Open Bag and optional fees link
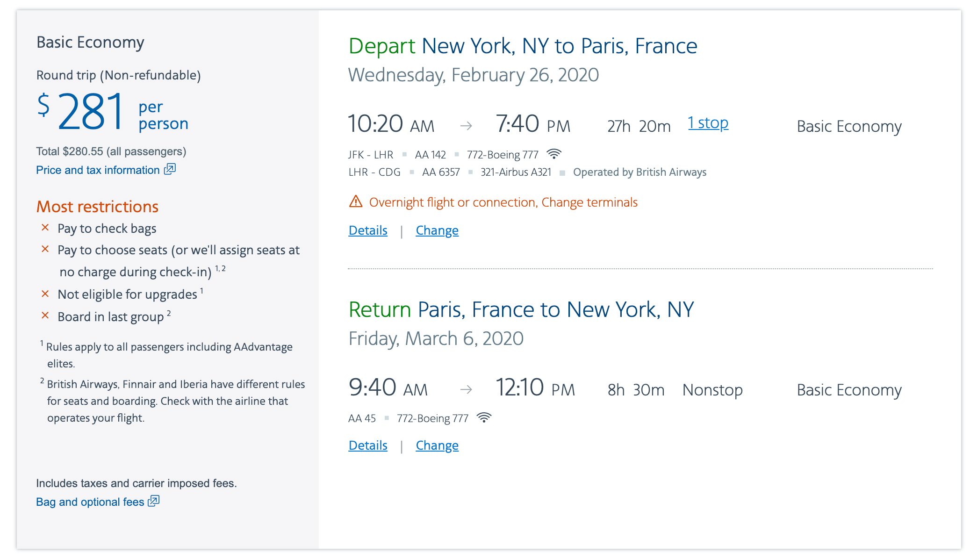The image size is (977, 560). coord(90,502)
